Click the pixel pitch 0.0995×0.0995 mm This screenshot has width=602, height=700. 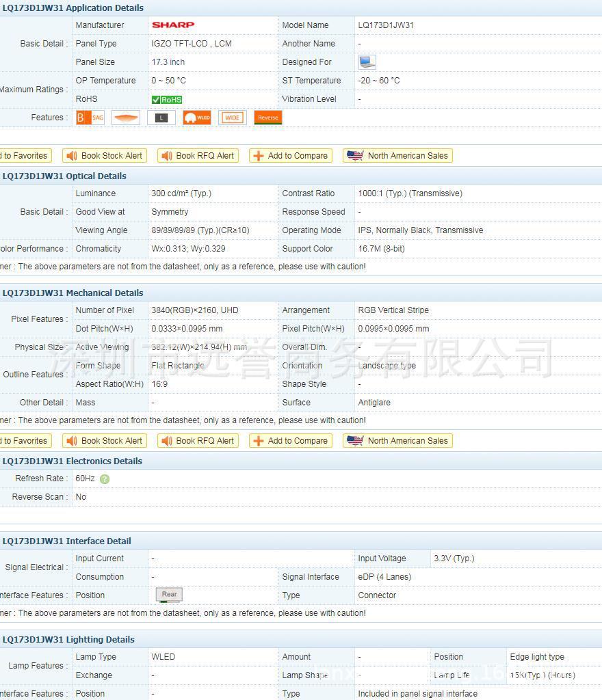pos(393,329)
